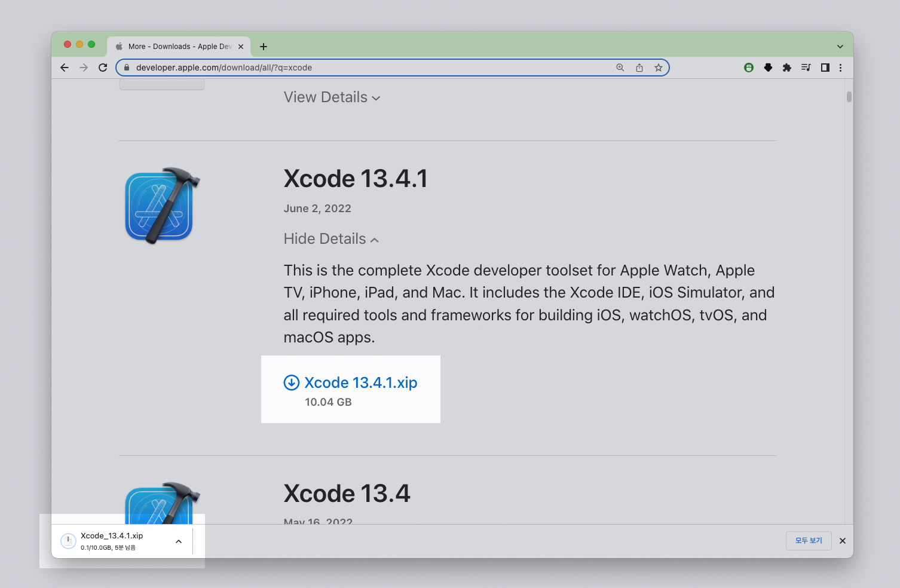Click the forward navigation arrow
900x588 pixels.
[84, 68]
